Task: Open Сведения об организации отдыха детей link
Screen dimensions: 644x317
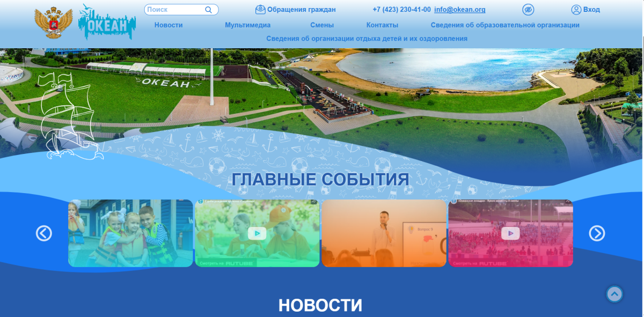Action: (367, 39)
